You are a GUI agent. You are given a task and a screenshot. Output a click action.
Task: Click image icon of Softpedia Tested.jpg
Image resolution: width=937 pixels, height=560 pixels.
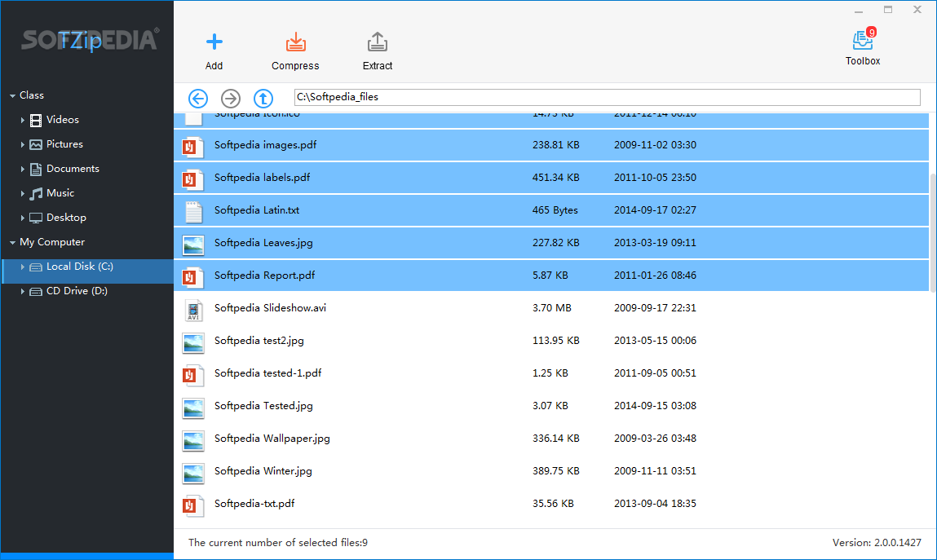coord(193,407)
